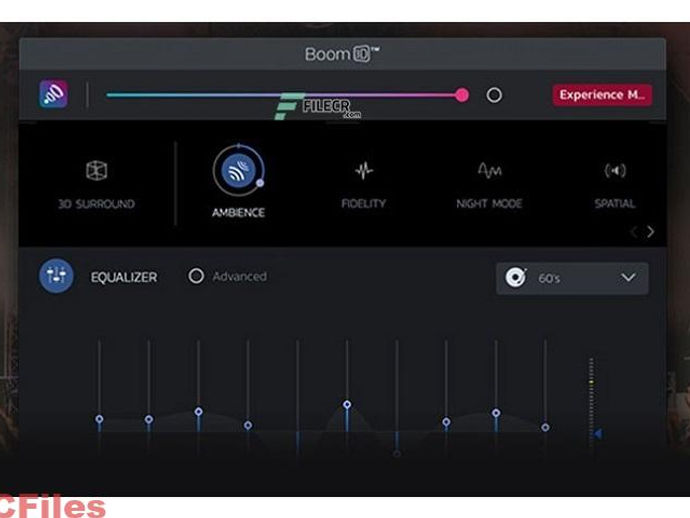Click the vinyl record preset icon
Image resolution: width=690 pixels, height=518 pixels.
click(x=515, y=278)
